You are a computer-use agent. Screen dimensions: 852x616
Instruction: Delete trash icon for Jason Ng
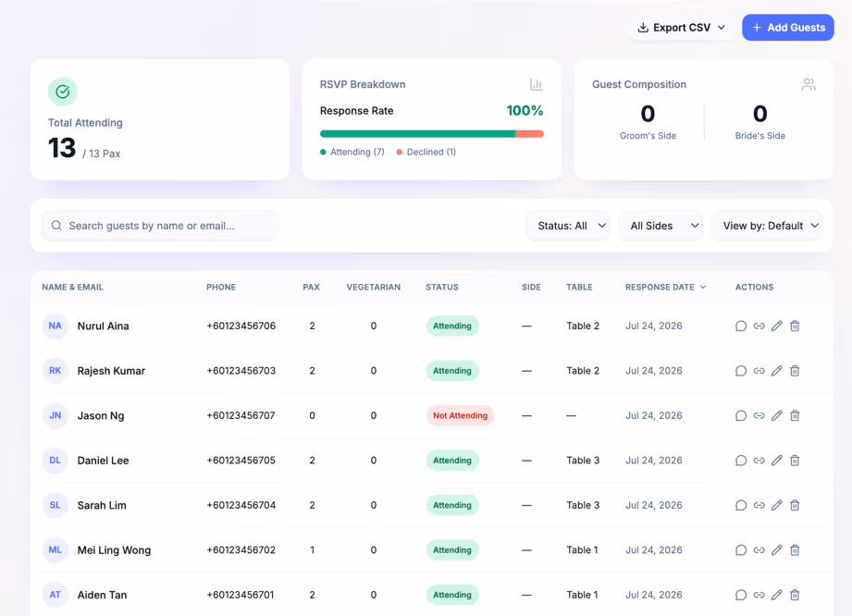(x=795, y=415)
